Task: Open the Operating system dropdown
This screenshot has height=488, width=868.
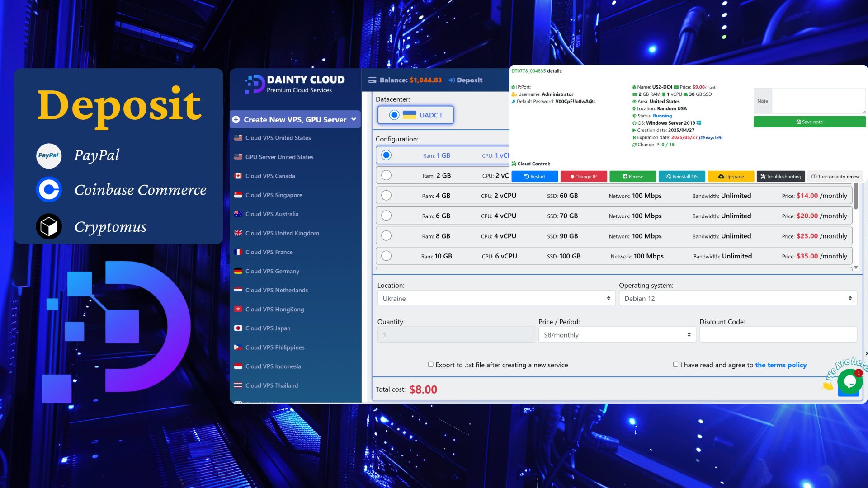Action: (738, 298)
